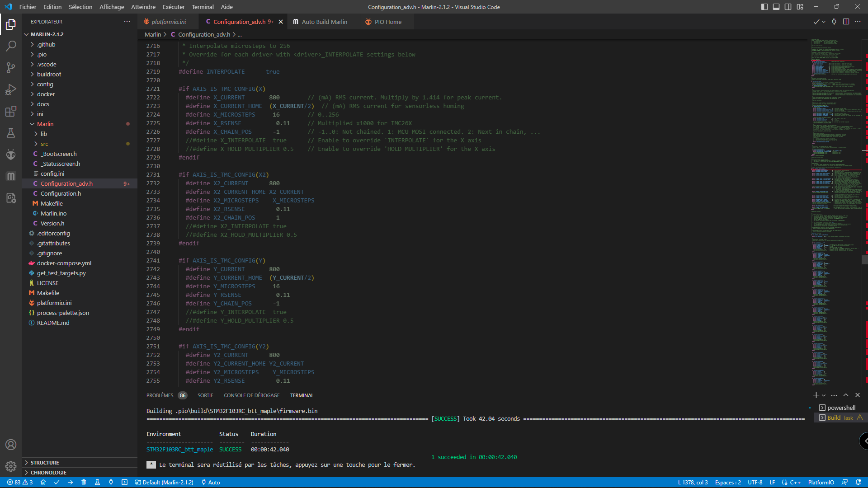Click the PlatformIO Build checkmark in status bar
Image resolution: width=868 pixels, height=488 pixels.
tap(57, 483)
